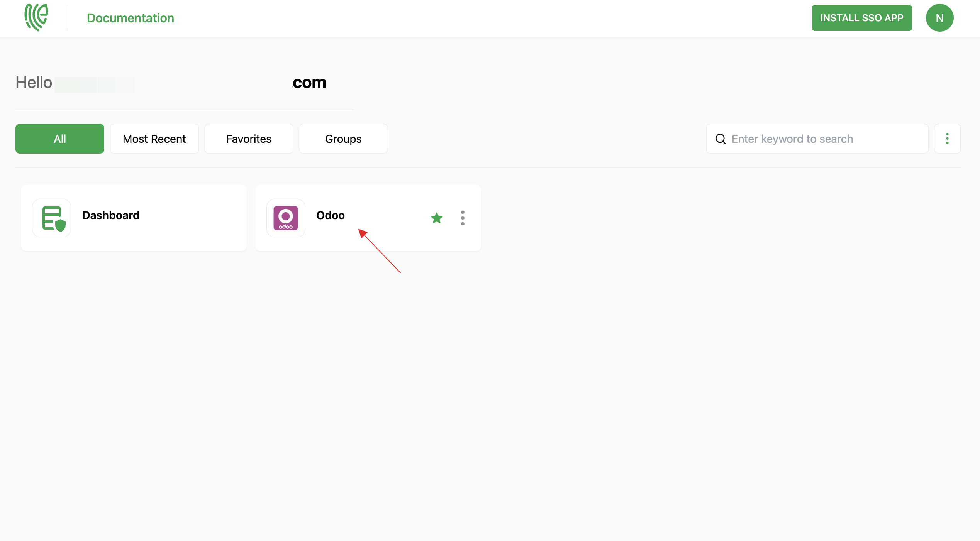
Task: Click the Odoo application icon
Action: (x=286, y=217)
